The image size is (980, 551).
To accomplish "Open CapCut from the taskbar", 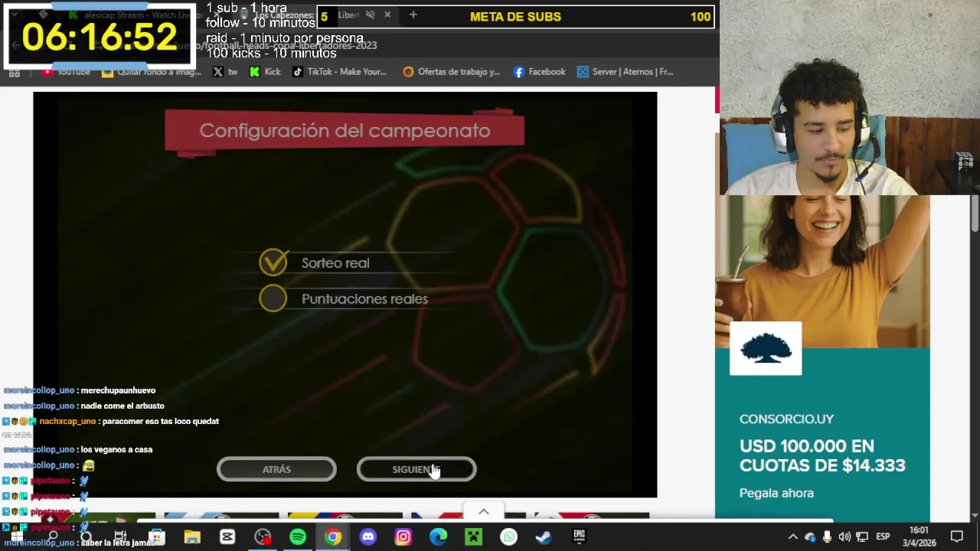I will [x=227, y=537].
